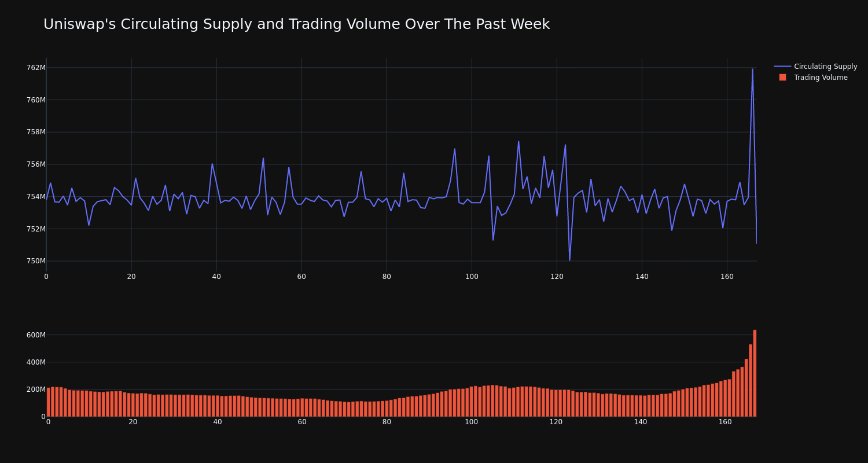Viewport: 868px width, 463px height.
Task: Click x-axis label 120 on supply chart
Action: point(557,277)
